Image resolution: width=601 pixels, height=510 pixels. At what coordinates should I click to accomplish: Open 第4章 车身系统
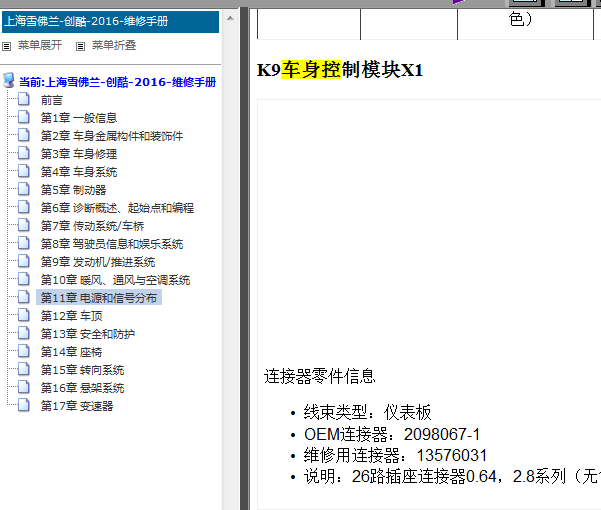click(79, 172)
